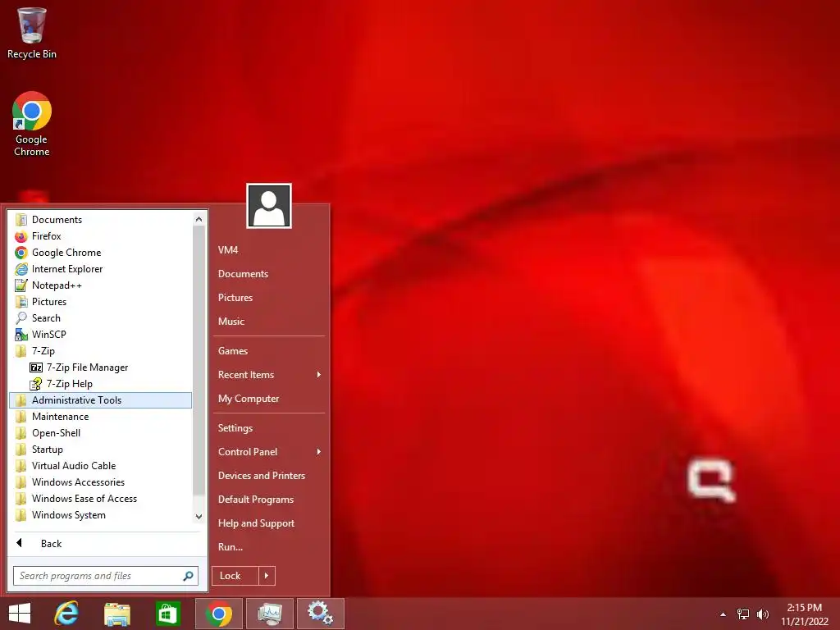Open Music from the start menu
This screenshot has height=630, width=840.
(269, 322)
